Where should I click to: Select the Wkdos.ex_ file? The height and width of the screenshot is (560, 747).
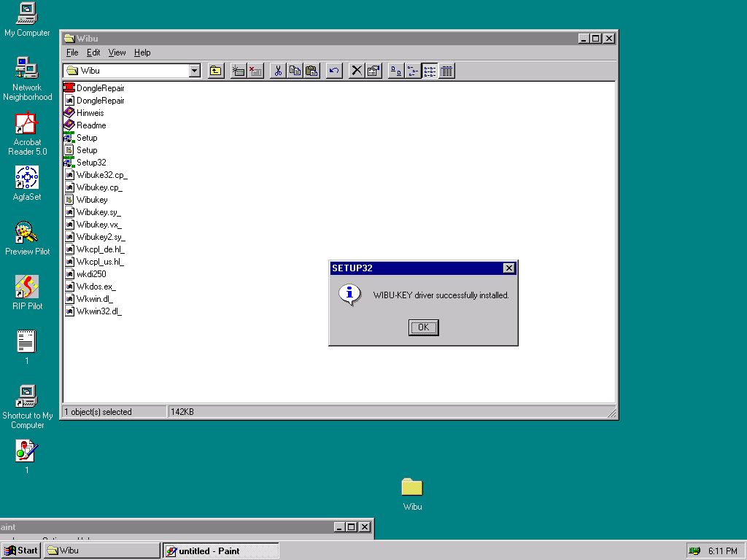click(x=90, y=286)
